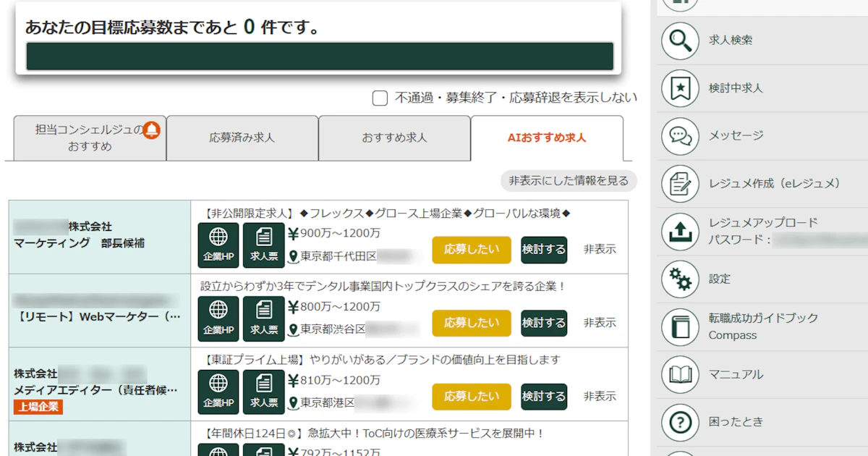Toggle 不通過・募集終了・応募辞退を表示しない checkbox

[380, 98]
